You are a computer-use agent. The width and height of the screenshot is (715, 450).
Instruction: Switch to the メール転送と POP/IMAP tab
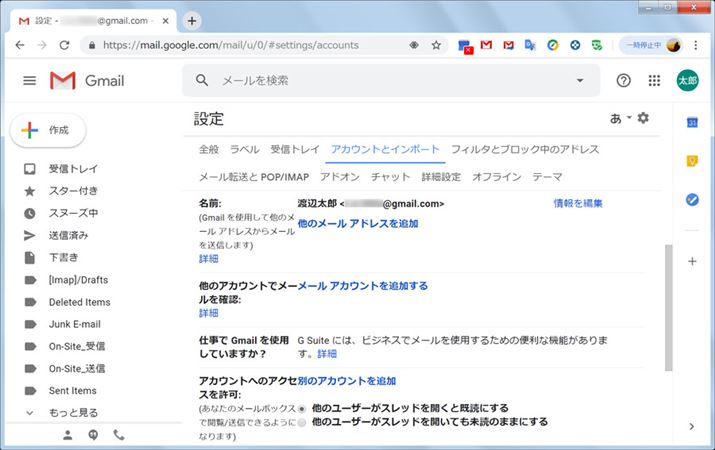(255, 177)
